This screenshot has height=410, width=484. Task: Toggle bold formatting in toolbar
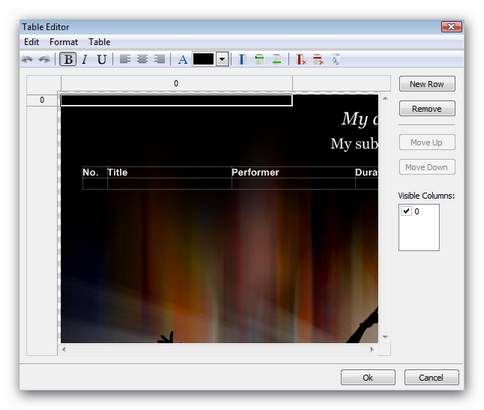[x=68, y=60]
